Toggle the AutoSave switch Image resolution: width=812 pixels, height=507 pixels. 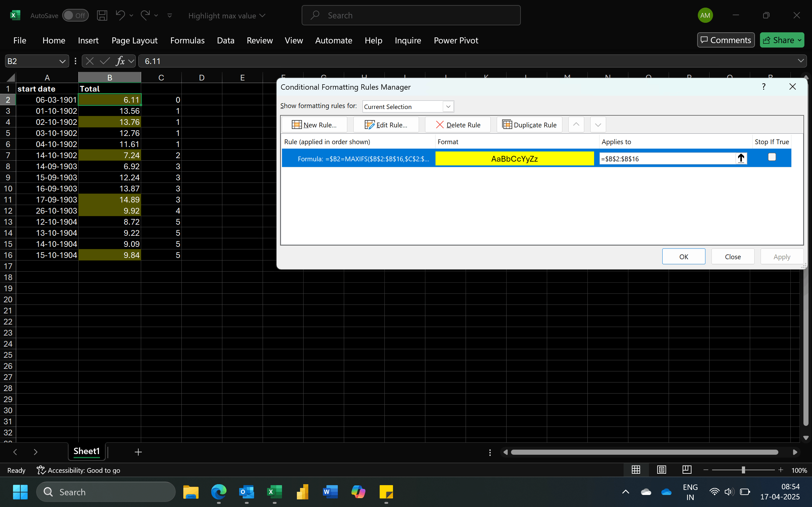(x=75, y=16)
